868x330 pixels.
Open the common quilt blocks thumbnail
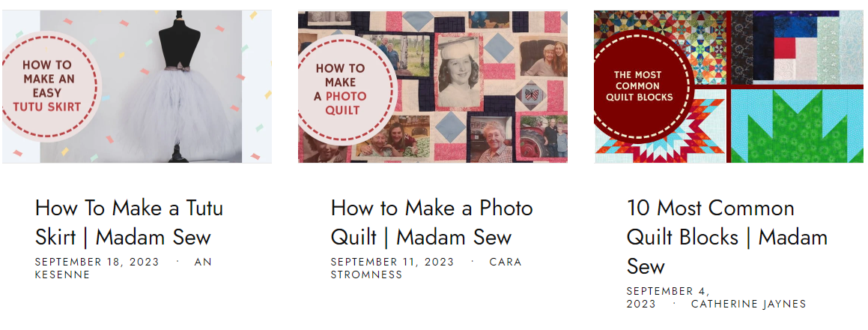729,86
